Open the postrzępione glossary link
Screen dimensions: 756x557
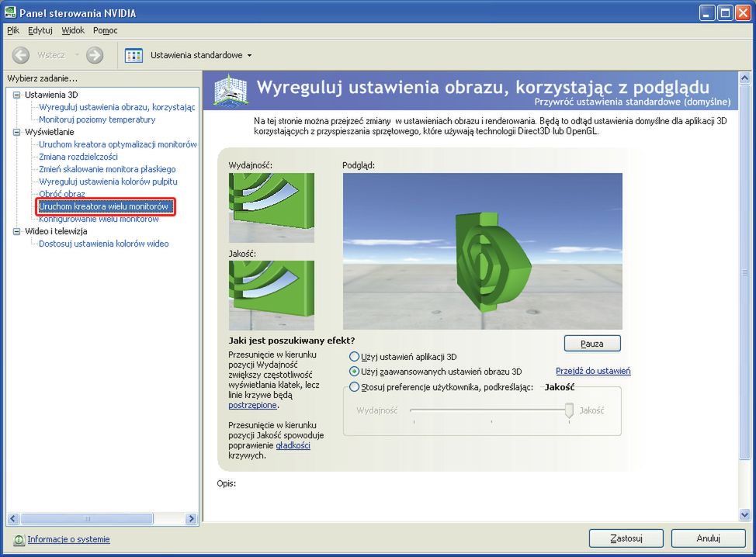(x=252, y=405)
